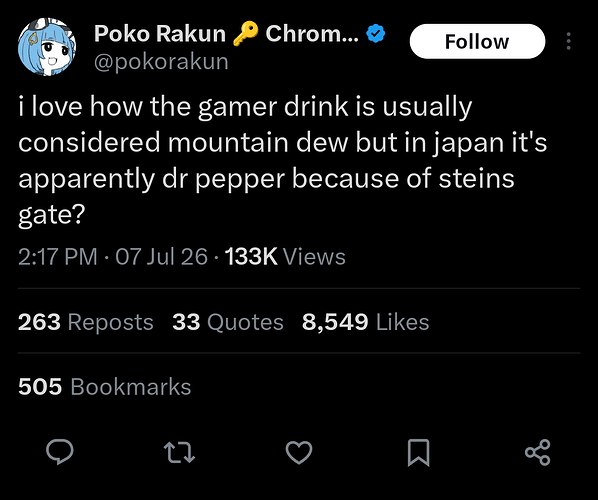Click the 07 Jul 26 date
This screenshot has height=500, width=598.
(x=161, y=257)
